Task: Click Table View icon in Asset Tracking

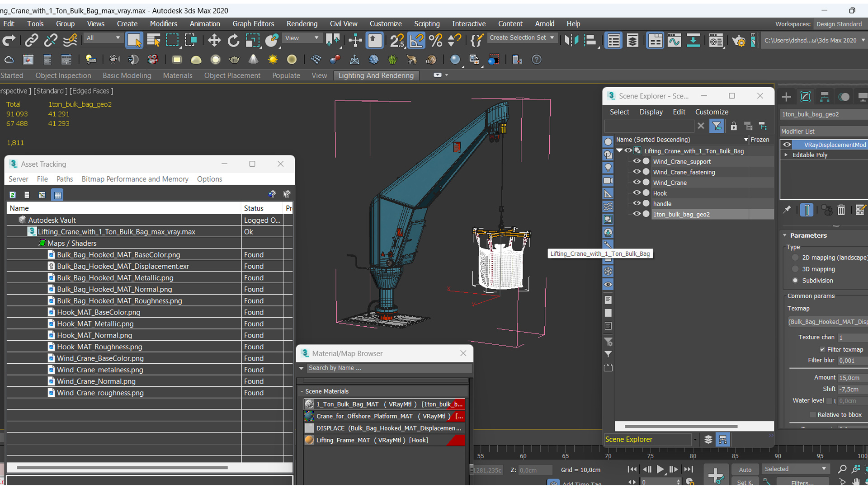Action: [57, 195]
